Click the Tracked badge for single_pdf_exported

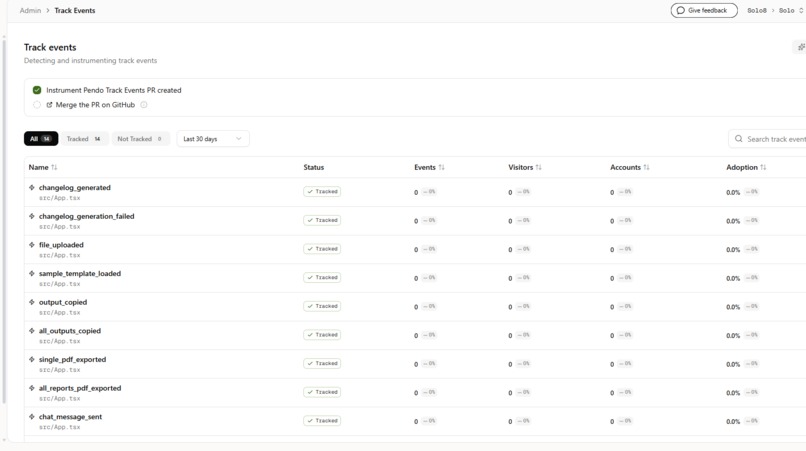pyautogui.click(x=322, y=364)
